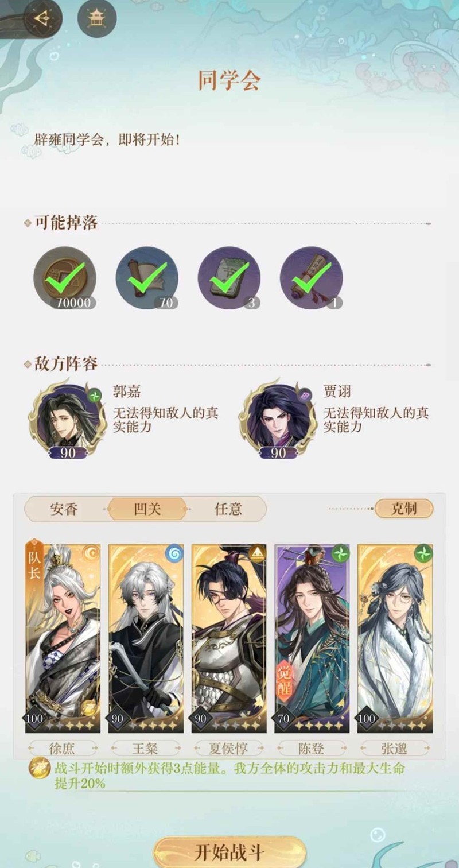Tap the purple scroll reward icon
The image size is (459, 868).
(x=311, y=278)
